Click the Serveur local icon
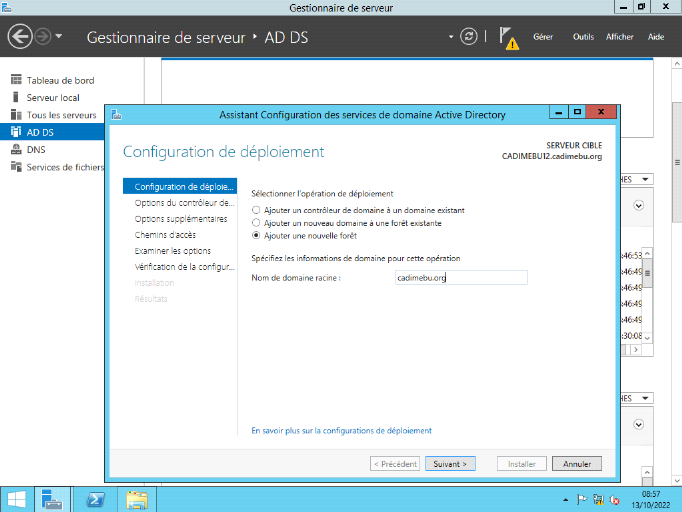 point(16,97)
